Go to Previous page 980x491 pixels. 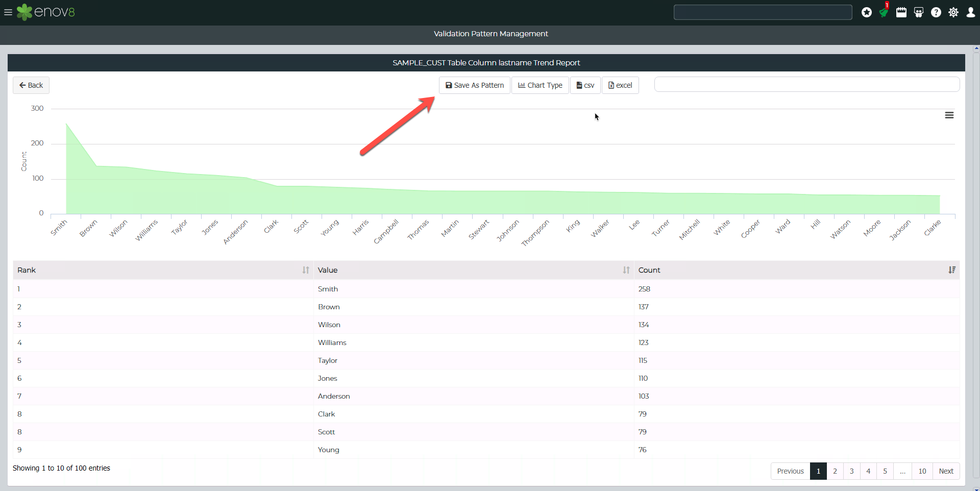(x=790, y=471)
